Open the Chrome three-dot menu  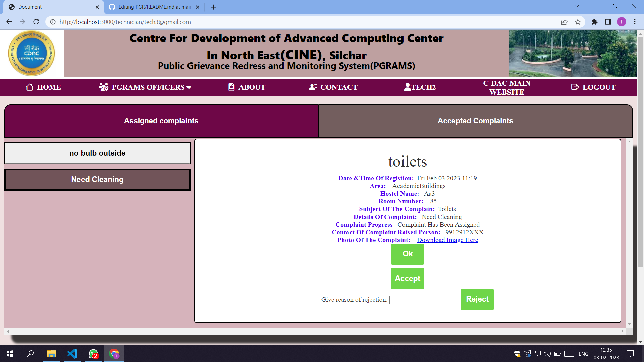[635, 22]
